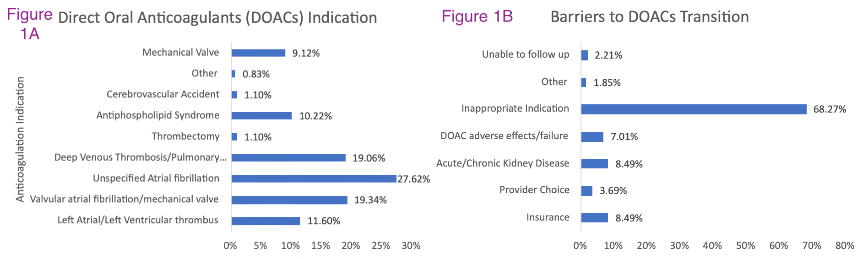Select the Insurance bar

coord(594,218)
